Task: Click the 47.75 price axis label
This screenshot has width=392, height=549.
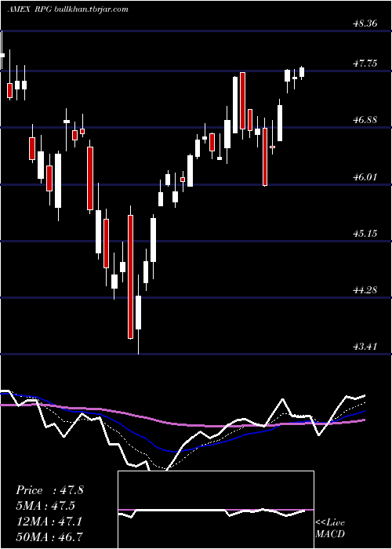Action: pos(365,64)
